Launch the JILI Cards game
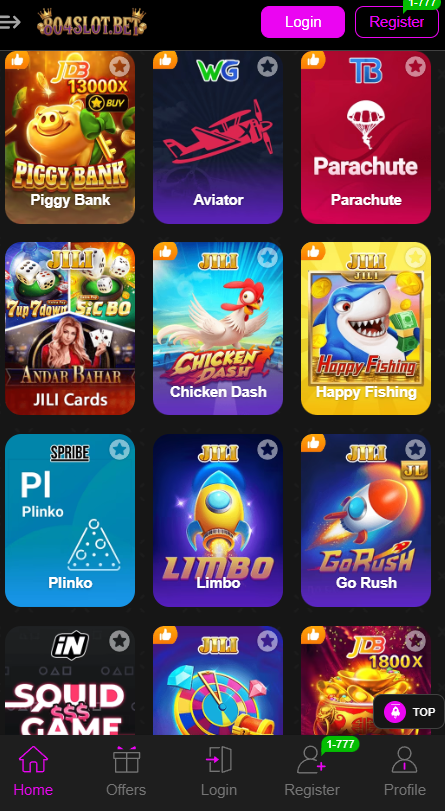The image size is (445, 811). [x=70, y=328]
